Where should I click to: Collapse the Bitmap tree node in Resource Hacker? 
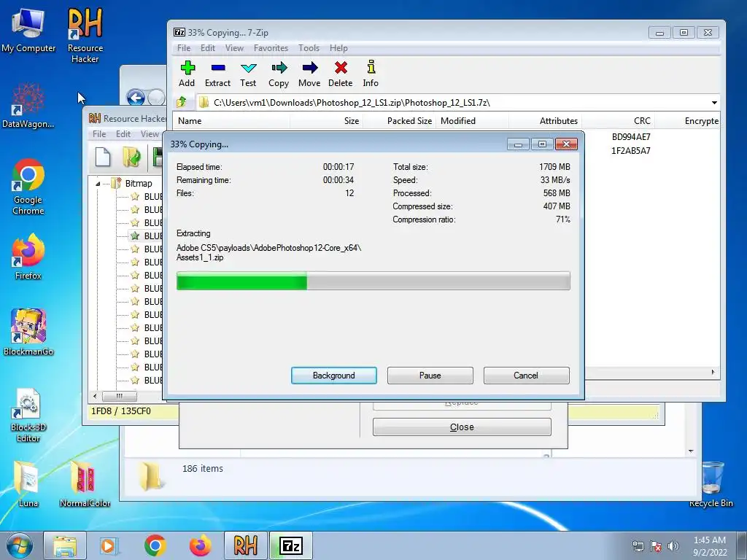pyautogui.click(x=98, y=184)
